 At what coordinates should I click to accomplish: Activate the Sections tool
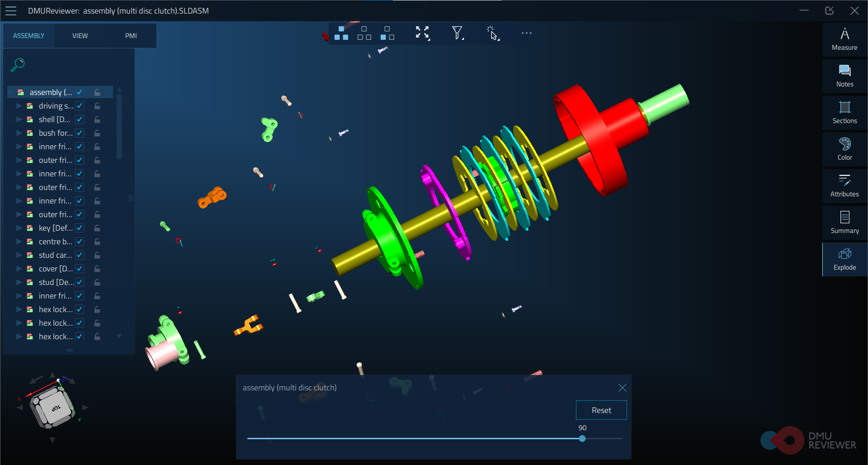[x=844, y=112]
